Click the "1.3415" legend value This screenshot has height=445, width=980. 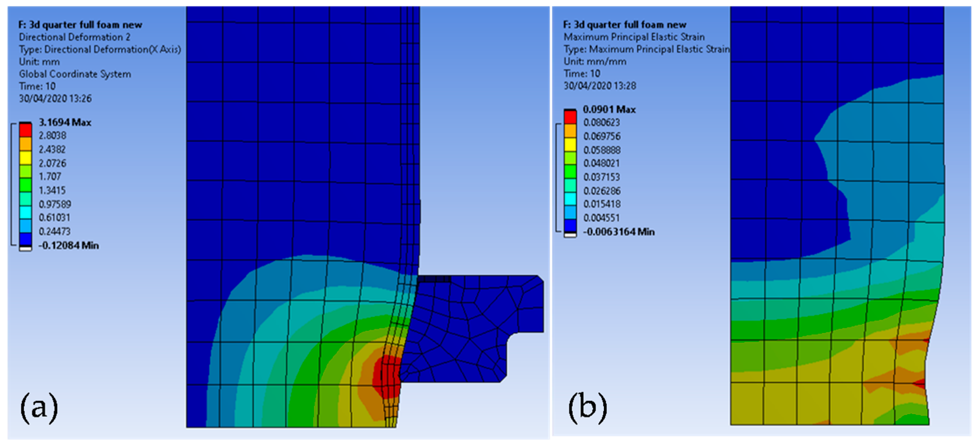click(52, 190)
